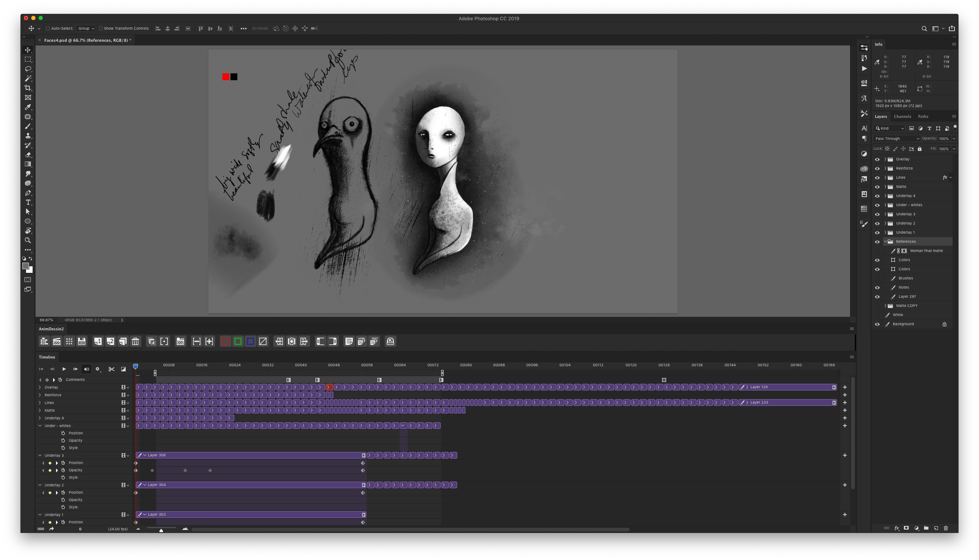
Task: Select the Rectangular Marquee tool
Action: (28, 60)
